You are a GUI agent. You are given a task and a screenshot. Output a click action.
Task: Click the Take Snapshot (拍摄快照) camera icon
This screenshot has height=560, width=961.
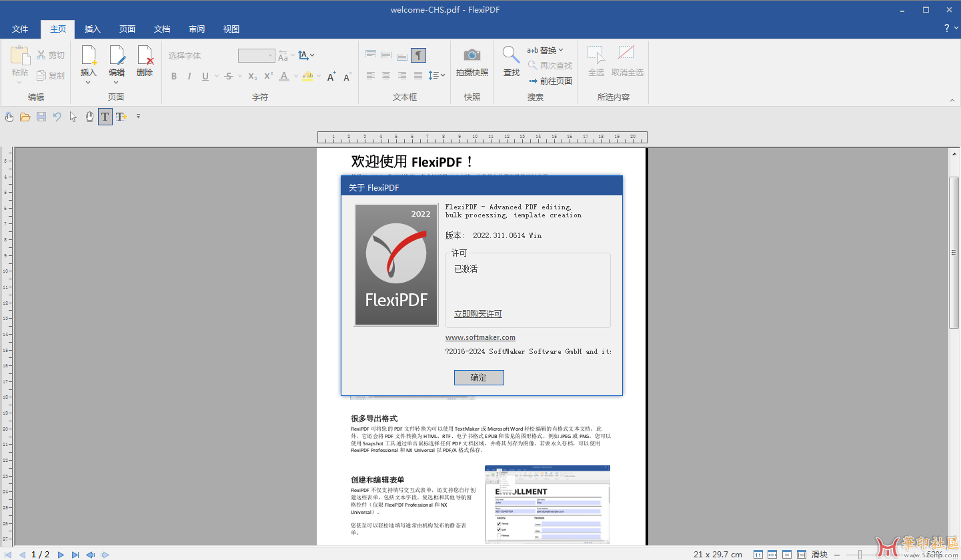472,55
